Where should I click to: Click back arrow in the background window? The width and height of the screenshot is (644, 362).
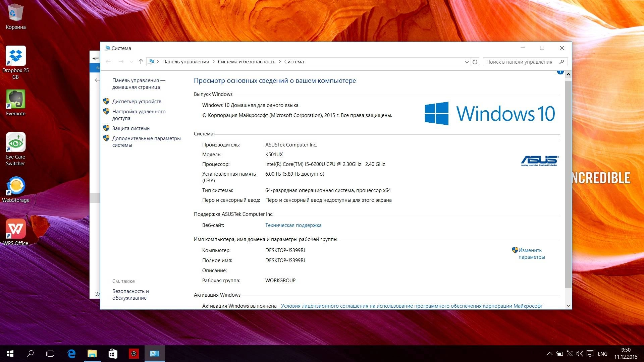(97, 80)
